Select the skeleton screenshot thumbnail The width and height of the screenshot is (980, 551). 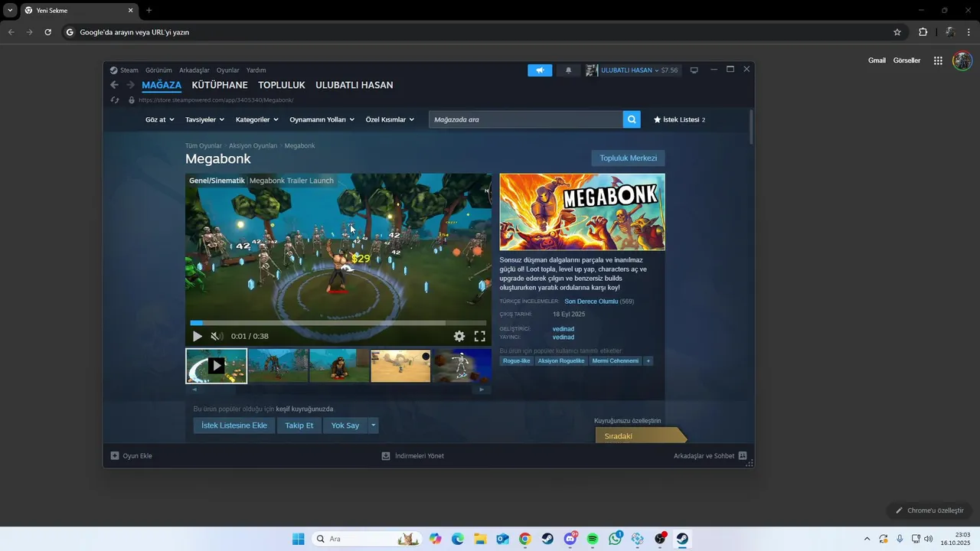click(462, 366)
